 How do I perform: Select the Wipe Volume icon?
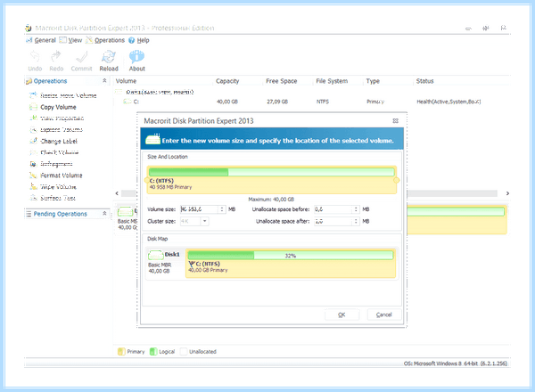(33, 186)
